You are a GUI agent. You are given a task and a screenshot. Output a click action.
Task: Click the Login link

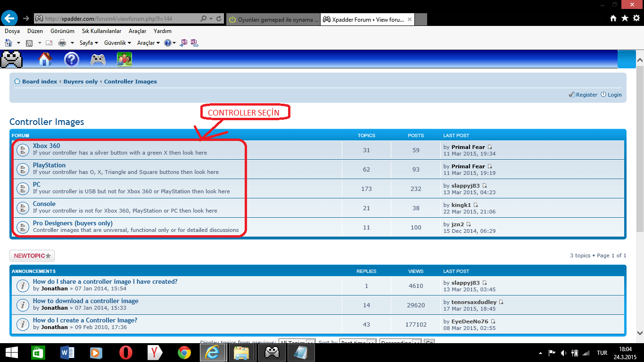click(x=611, y=95)
